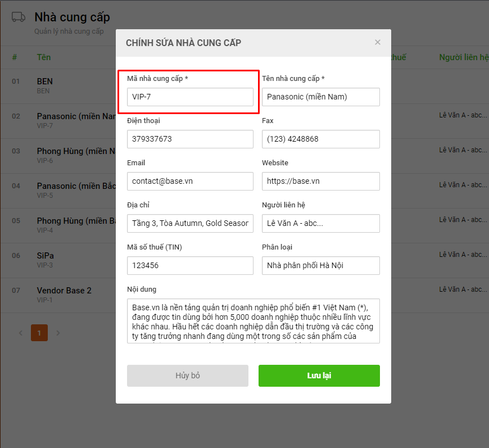The width and height of the screenshot is (489, 448).
Task: Edit the Tên nhà cung cấp field
Action: (x=320, y=97)
